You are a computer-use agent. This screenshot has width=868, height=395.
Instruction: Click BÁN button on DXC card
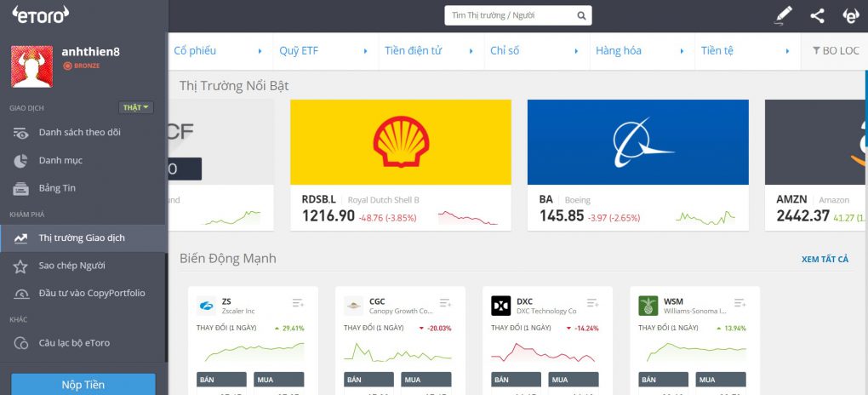[516, 381]
